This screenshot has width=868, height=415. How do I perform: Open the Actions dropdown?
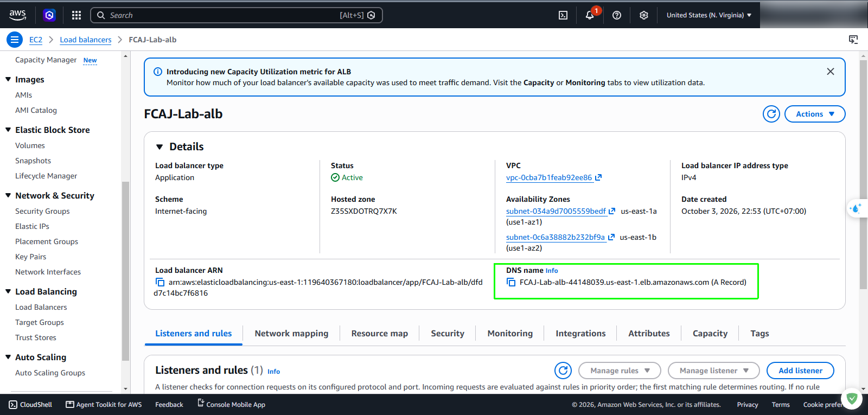(815, 114)
